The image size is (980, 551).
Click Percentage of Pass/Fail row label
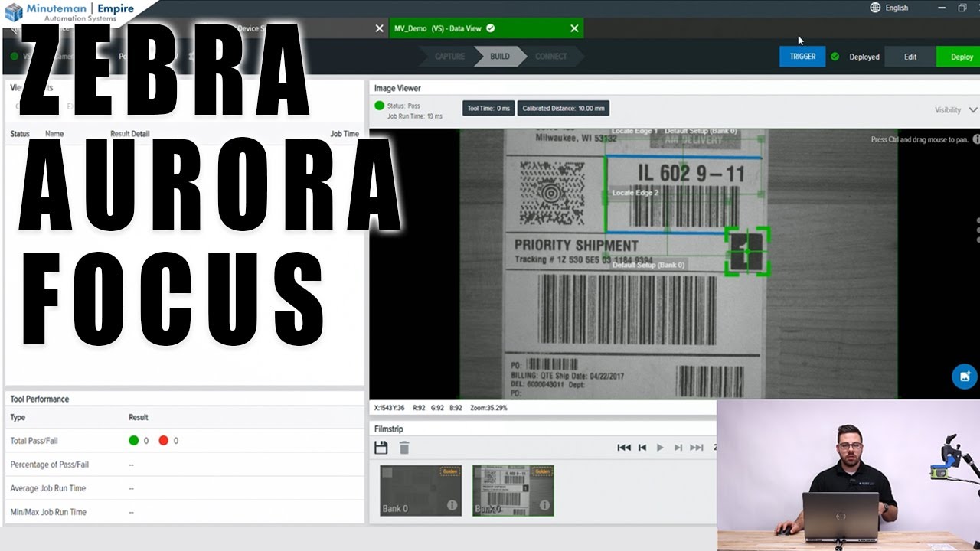[49, 465]
